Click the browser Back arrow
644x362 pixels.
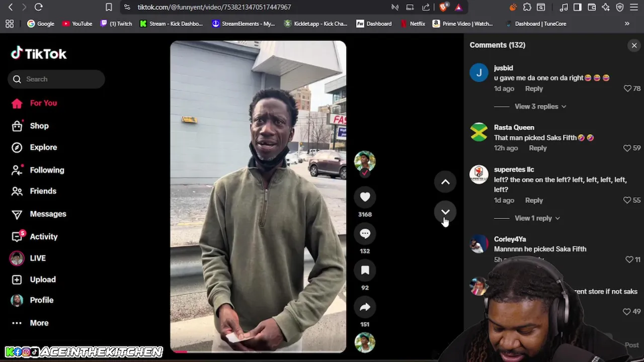(11, 7)
